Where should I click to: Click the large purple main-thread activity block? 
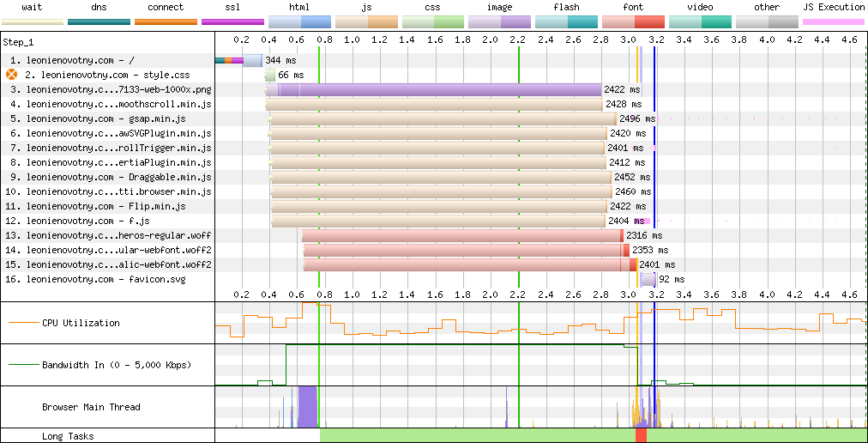pyautogui.click(x=308, y=407)
